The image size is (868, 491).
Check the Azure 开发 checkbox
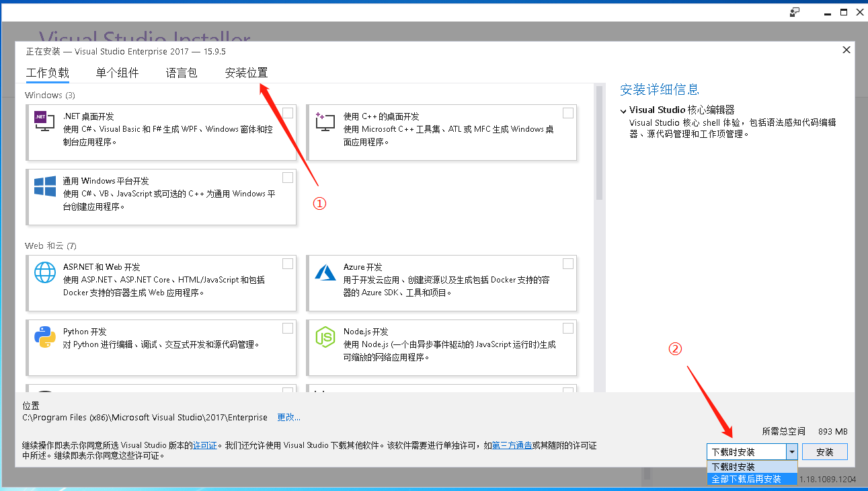pos(567,263)
